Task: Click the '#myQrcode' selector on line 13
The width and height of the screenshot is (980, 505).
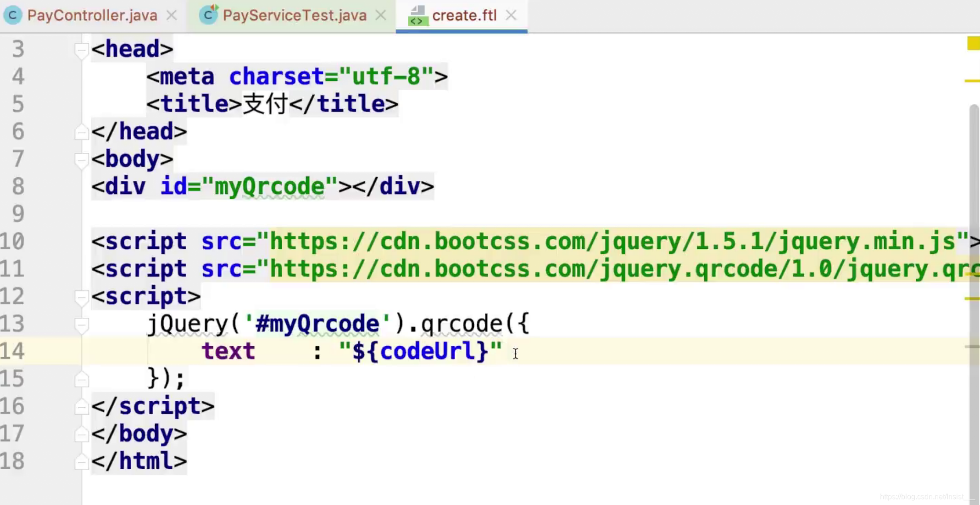Action: 317,324
